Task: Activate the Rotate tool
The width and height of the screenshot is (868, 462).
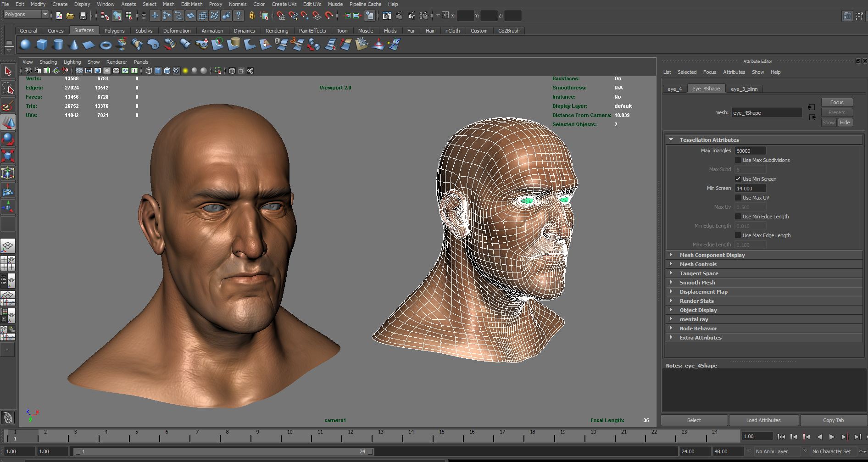Action: 8,139
